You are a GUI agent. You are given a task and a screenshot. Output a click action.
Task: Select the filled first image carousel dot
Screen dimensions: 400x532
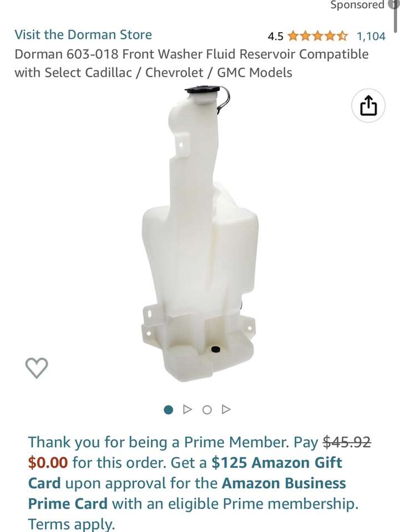(169, 410)
